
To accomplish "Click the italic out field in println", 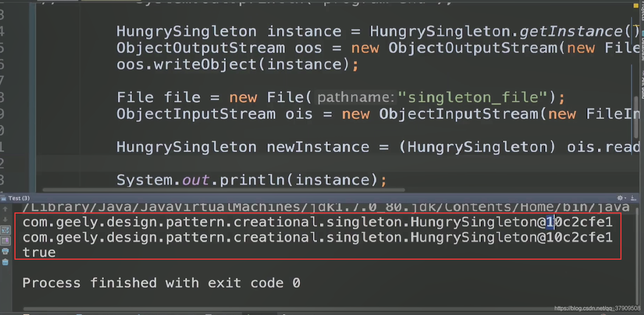I will 196,180.
